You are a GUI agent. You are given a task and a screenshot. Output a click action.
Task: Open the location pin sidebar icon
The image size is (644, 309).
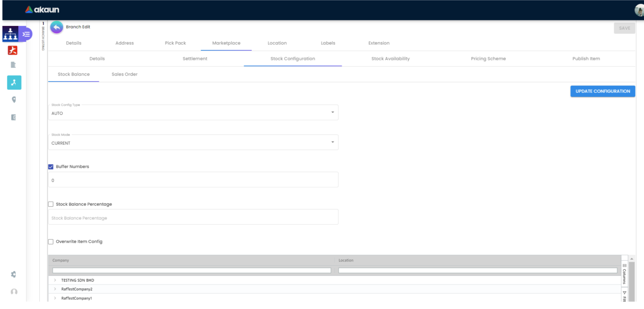[14, 100]
